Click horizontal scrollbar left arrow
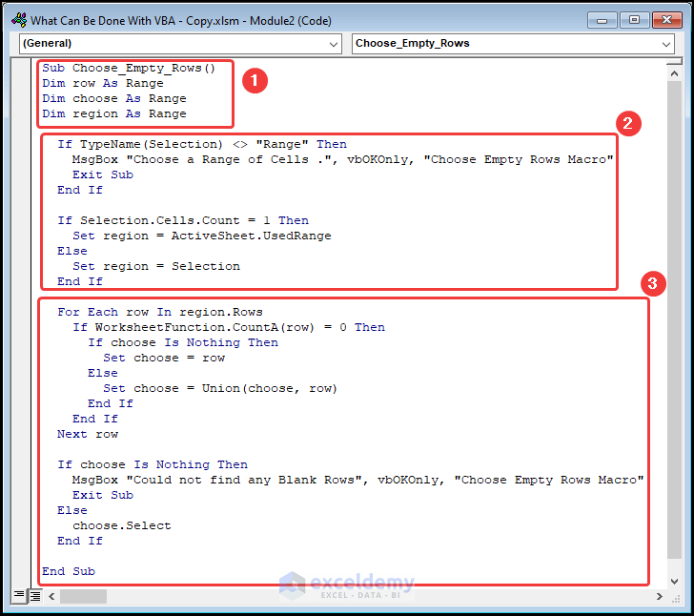694x616 pixels. pyautogui.click(x=51, y=596)
